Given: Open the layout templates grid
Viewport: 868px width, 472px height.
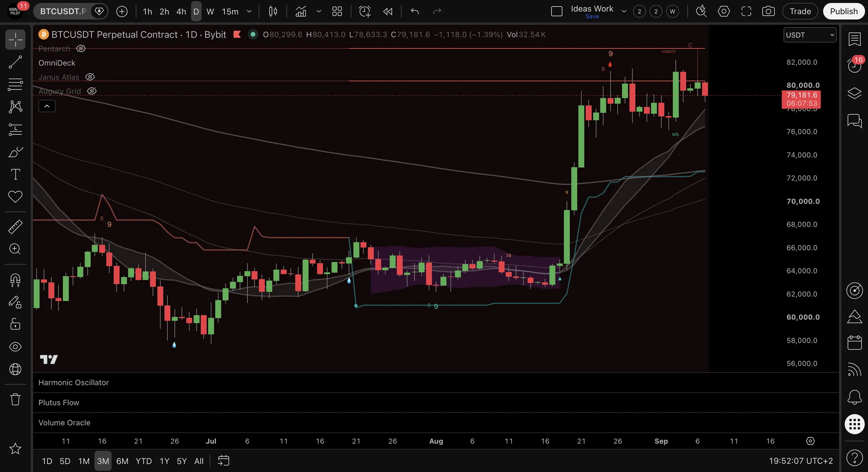Looking at the screenshot, I should coord(337,12).
